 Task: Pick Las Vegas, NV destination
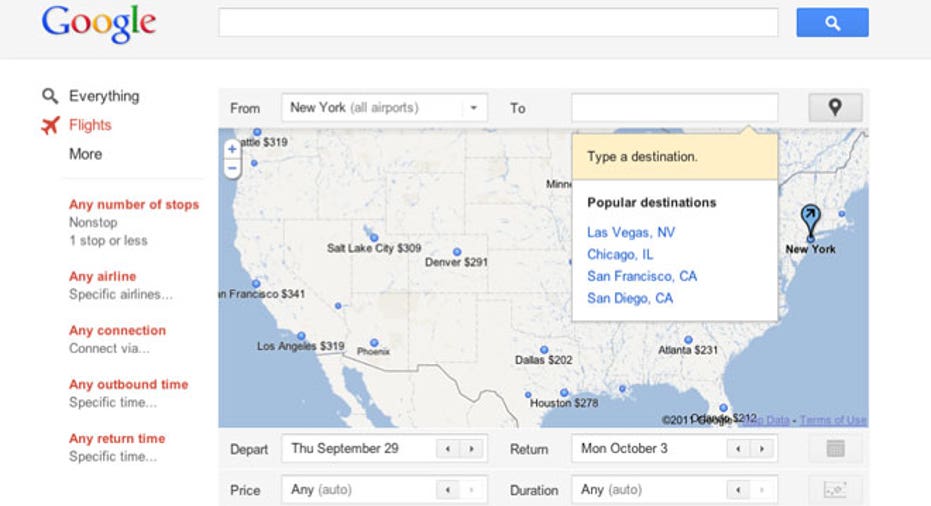click(x=631, y=232)
